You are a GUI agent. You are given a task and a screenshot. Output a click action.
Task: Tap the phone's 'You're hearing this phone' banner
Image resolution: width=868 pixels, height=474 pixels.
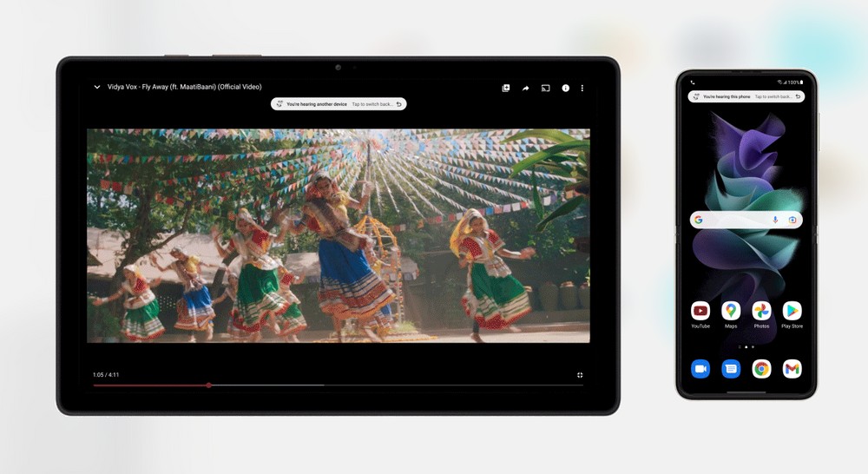[746, 96]
